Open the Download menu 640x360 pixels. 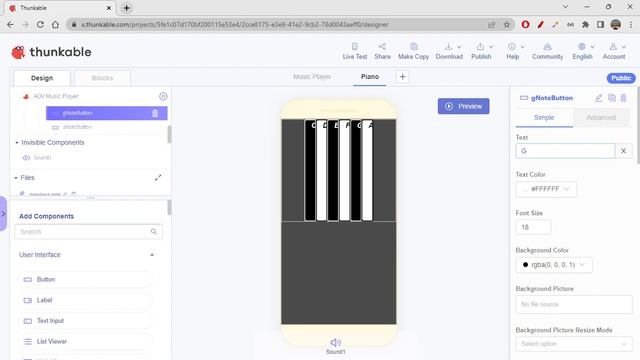[449, 51]
